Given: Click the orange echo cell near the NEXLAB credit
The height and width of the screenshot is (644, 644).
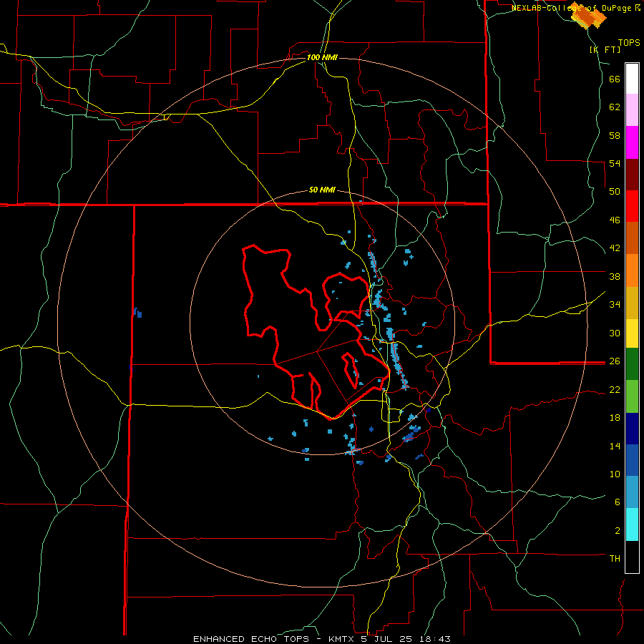Looking at the screenshot, I should pyautogui.click(x=589, y=16).
